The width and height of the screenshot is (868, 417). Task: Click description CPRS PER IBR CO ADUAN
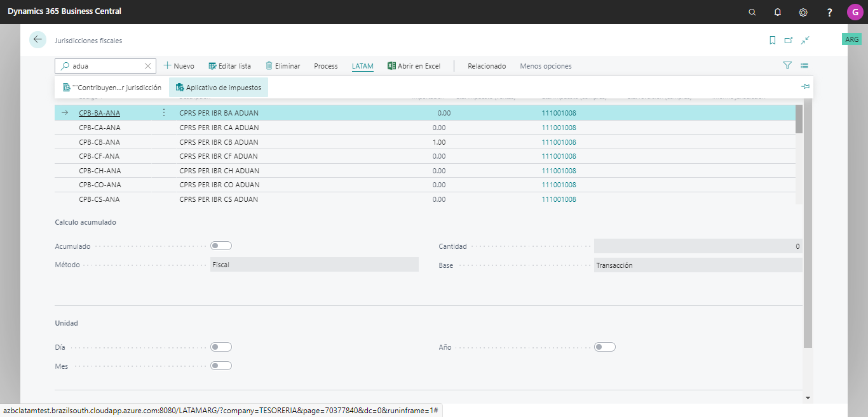coord(219,185)
